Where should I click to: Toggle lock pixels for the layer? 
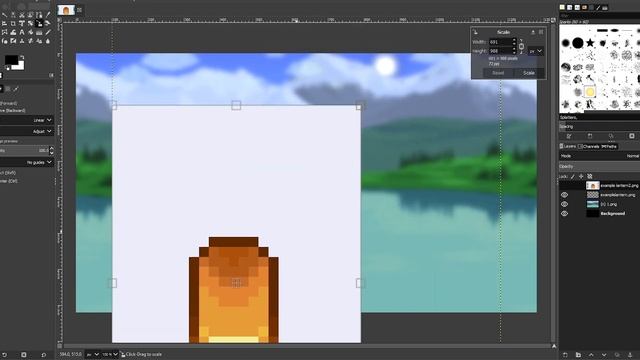(x=572, y=176)
